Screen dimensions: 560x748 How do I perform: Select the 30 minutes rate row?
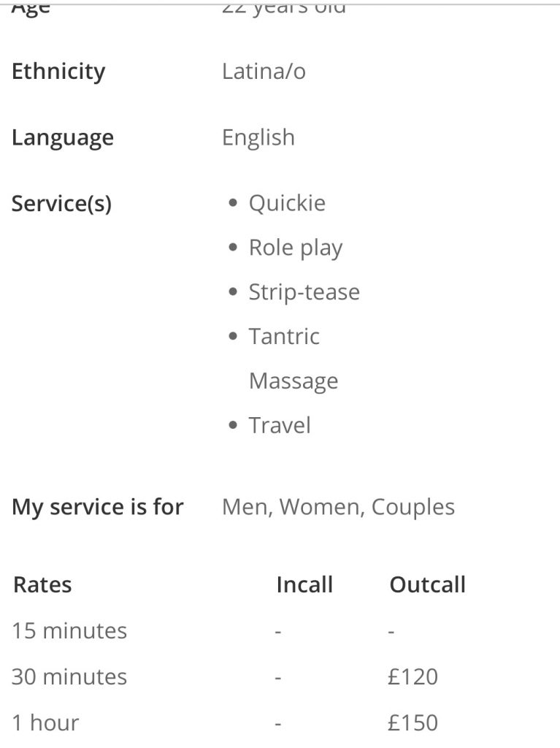click(69, 676)
